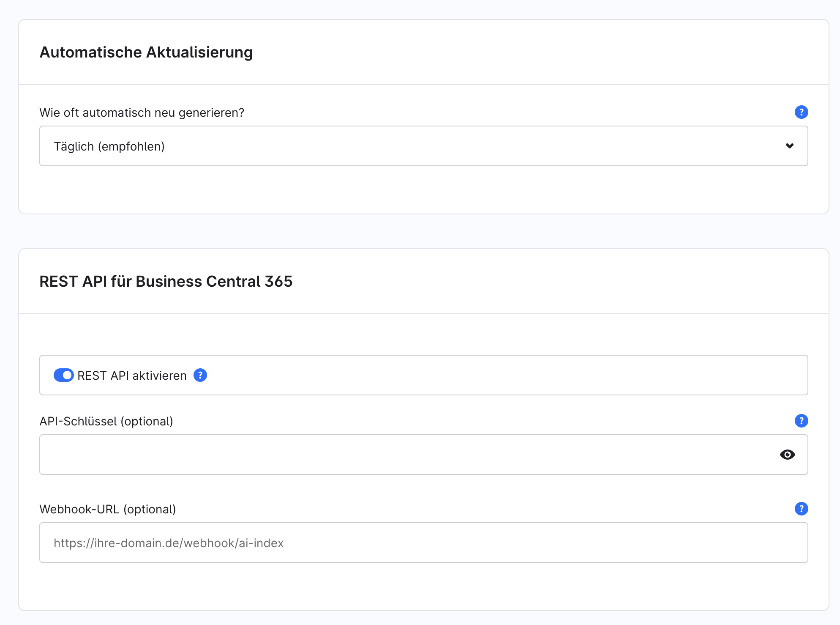
Task: Open help for automatic regeneration frequency
Action: click(x=801, y=112)
